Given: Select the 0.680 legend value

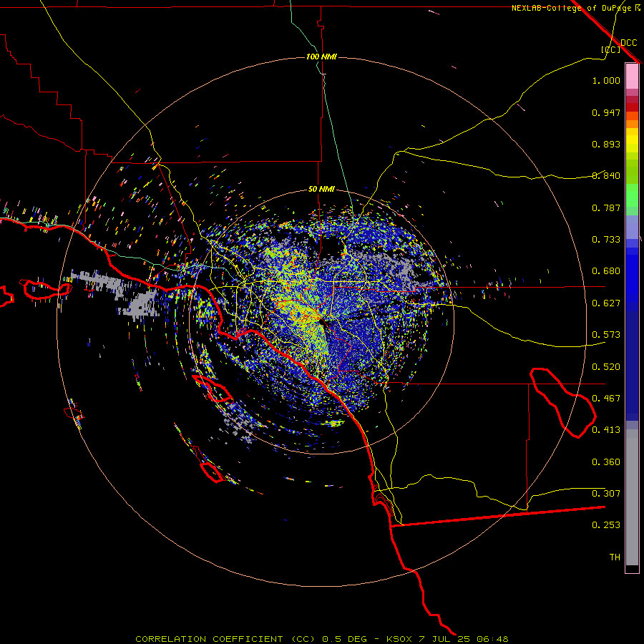Looking at the screenshot, I should 606,271.
